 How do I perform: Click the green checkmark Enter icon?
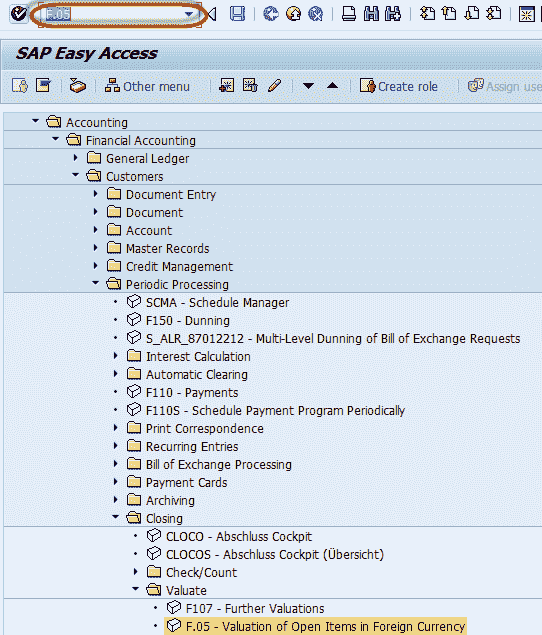click(x=19, y=14)
